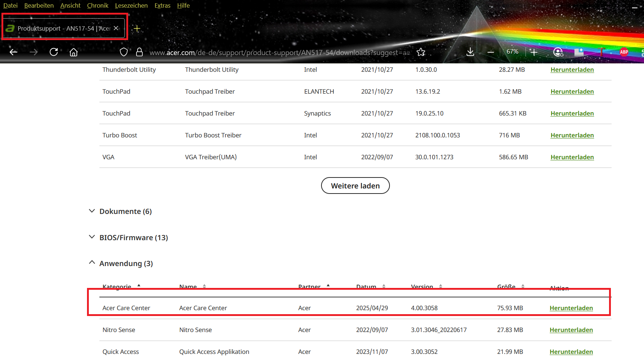Select the version text 3.01.3046_20220617
The width and height of the screenshot is (644, 359).
pyautogui.click(x=439, y=330)
